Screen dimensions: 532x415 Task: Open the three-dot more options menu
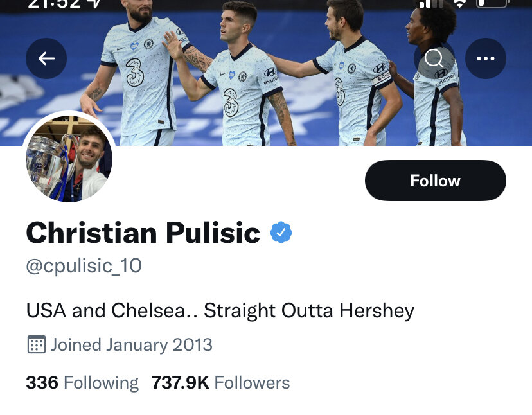(x=486, y=58)
